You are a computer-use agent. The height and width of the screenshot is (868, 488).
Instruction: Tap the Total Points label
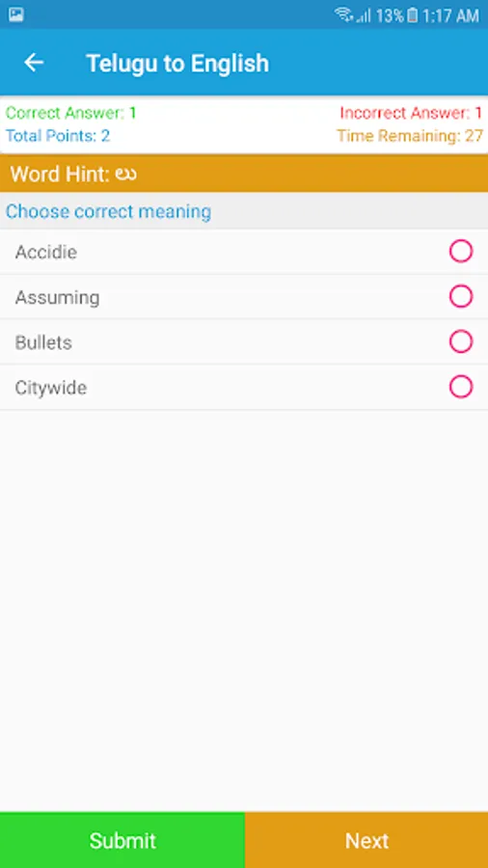click(x=58, y=136)
